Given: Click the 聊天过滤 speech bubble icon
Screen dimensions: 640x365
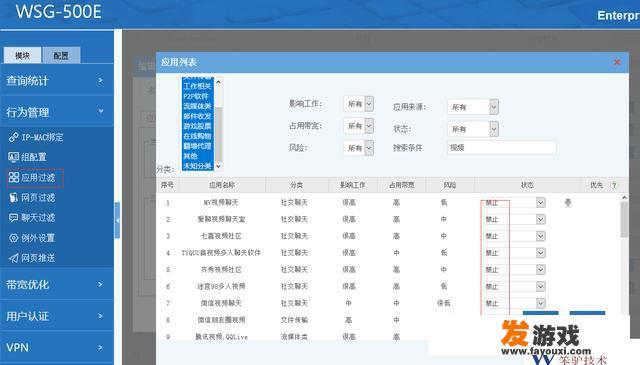Looking at the screenshot, I should (x=13, y=218).
